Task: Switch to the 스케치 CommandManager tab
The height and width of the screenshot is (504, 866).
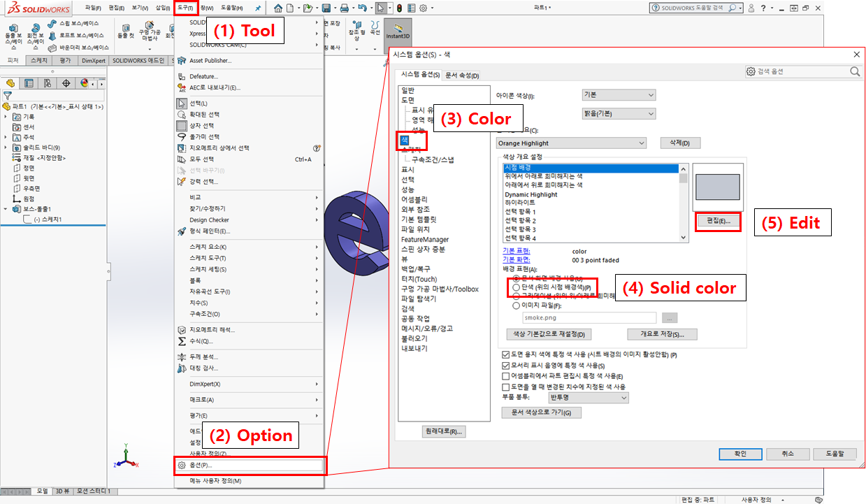Action: click(39, 61)
